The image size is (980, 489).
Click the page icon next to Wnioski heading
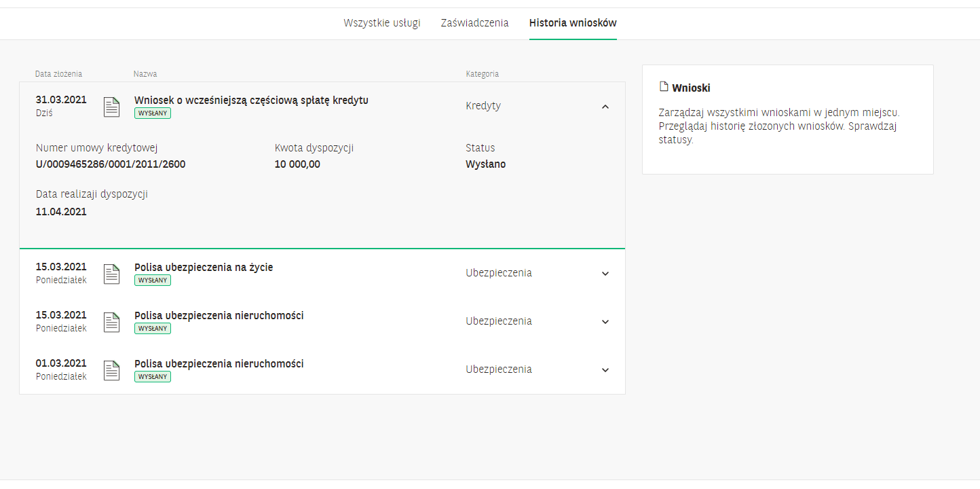point(664,87)
